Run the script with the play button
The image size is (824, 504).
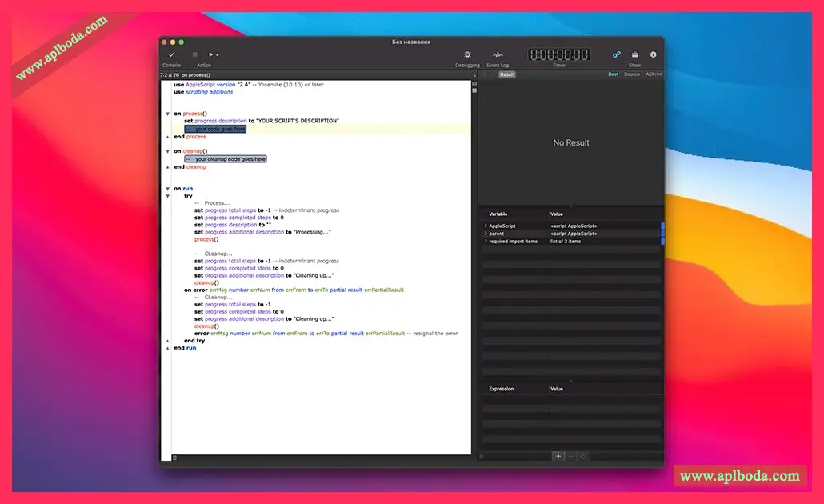click(210, 54)
